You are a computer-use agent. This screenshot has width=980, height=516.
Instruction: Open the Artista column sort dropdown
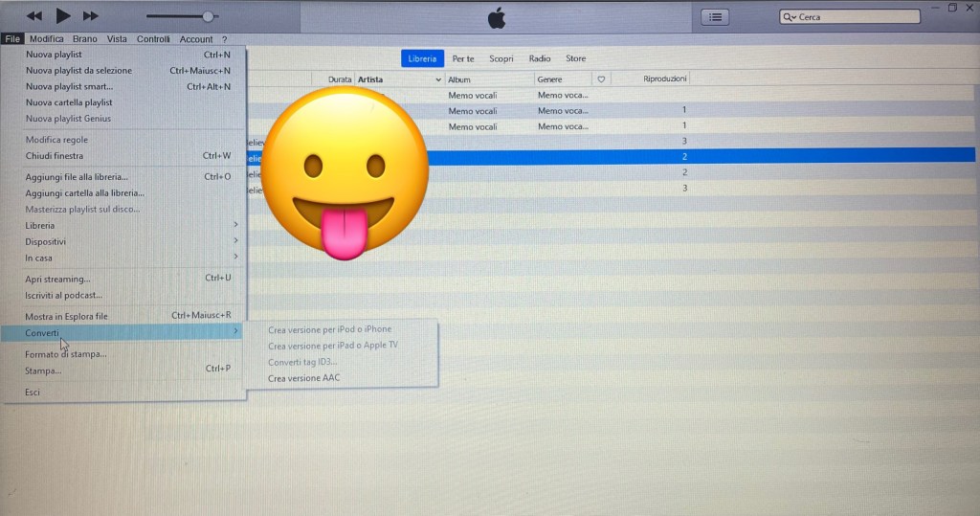(438, 79)
